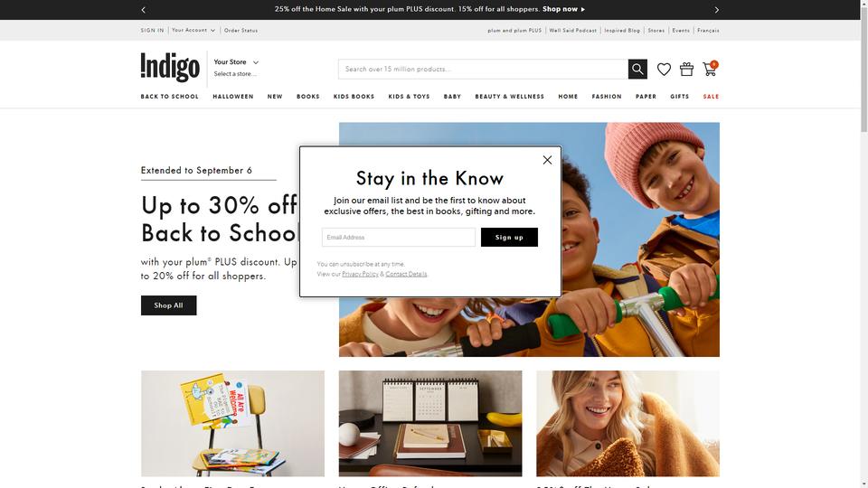868x488 pixels.
Task: Open the Privacy Policy link
Action: 360,275
